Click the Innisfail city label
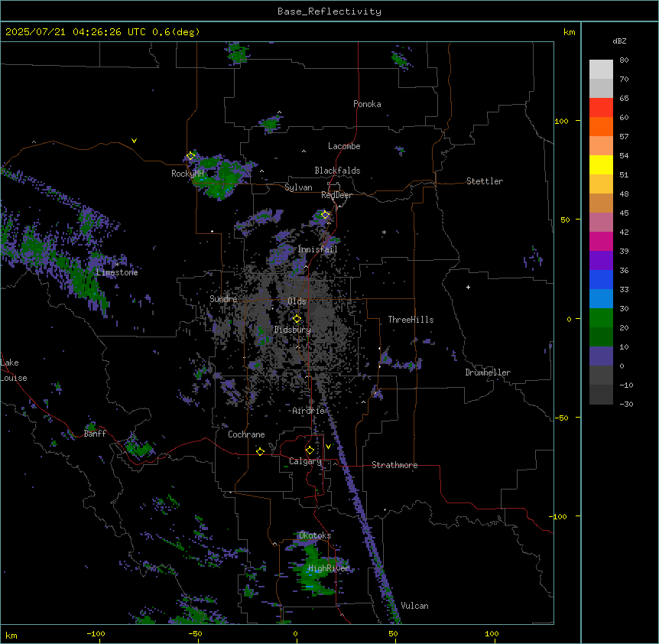659x644 pixels. point(318,249)
